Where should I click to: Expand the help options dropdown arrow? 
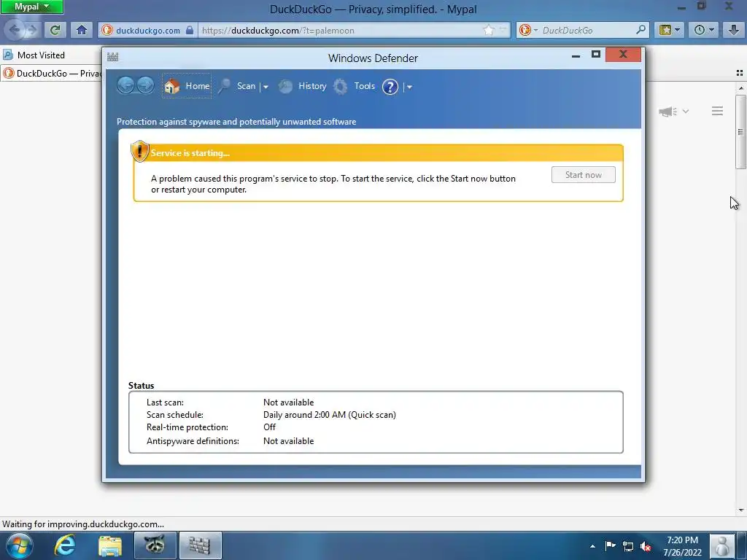(409, 87)
